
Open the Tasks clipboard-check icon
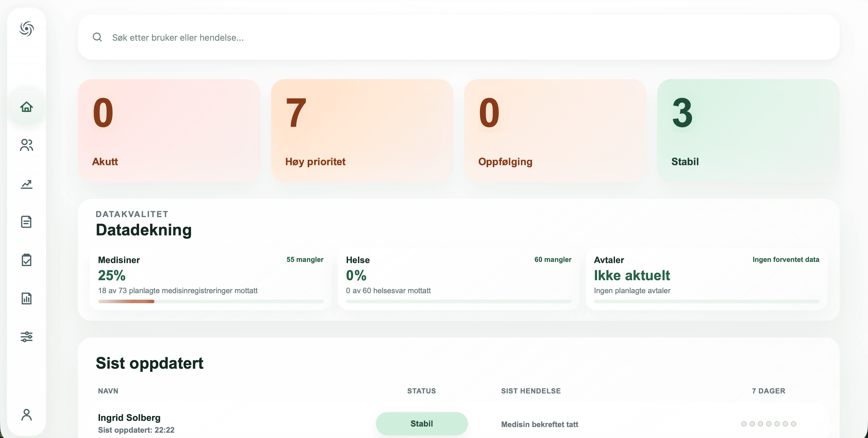[x=27, y=260]
